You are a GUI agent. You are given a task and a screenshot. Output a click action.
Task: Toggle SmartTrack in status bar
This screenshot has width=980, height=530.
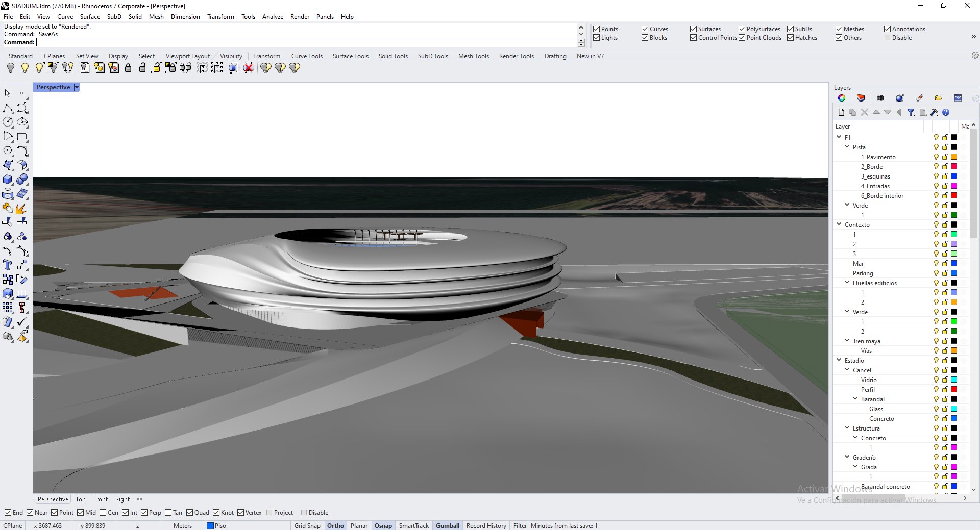414,526
